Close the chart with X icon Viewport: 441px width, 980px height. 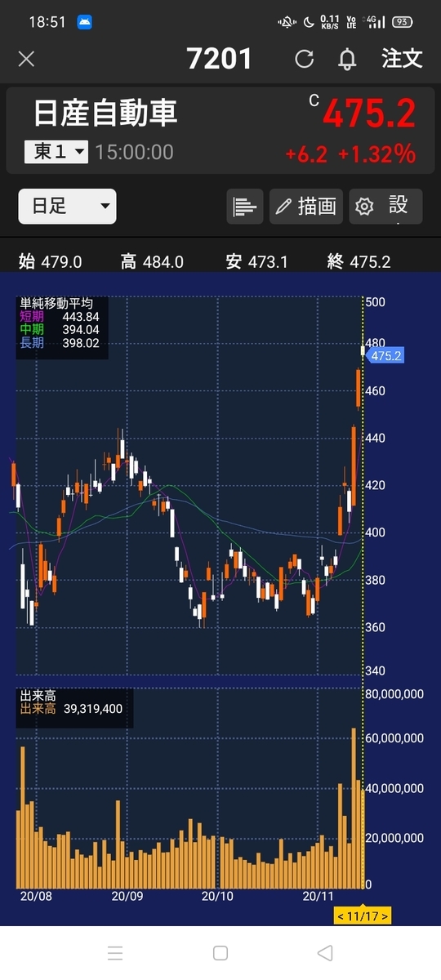tap(26, 59)
